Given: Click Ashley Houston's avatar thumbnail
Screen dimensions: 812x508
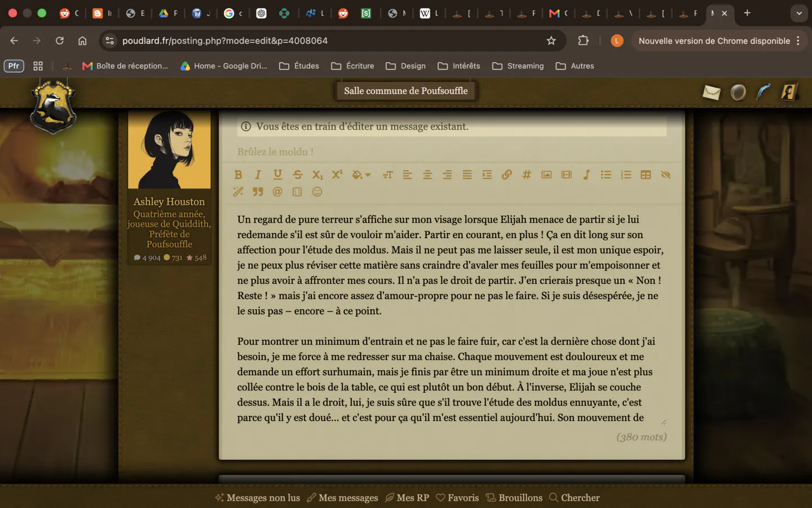Looking at the screenshot, I should pos(169,150).
